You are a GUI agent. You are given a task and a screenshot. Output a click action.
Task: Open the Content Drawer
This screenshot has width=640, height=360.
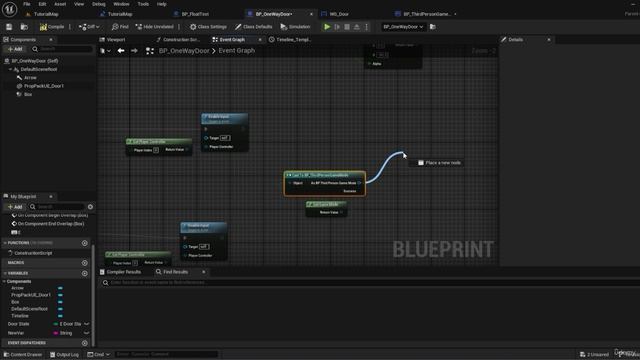[23, 355]
